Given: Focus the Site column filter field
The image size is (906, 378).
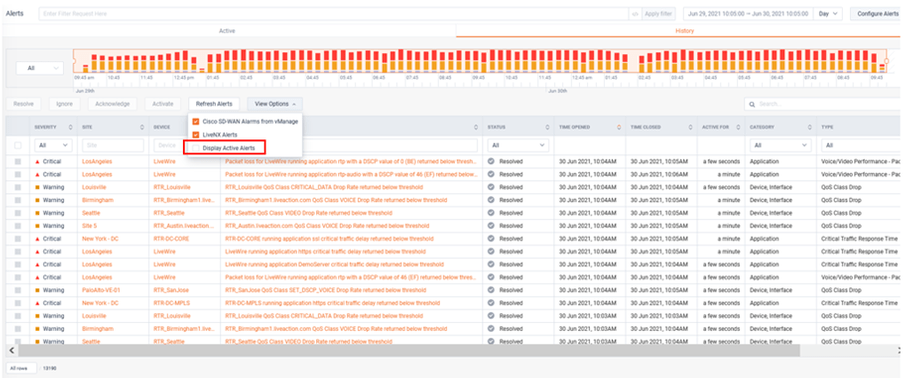Looking at the screenshot, I should click(x=113, y=146).
